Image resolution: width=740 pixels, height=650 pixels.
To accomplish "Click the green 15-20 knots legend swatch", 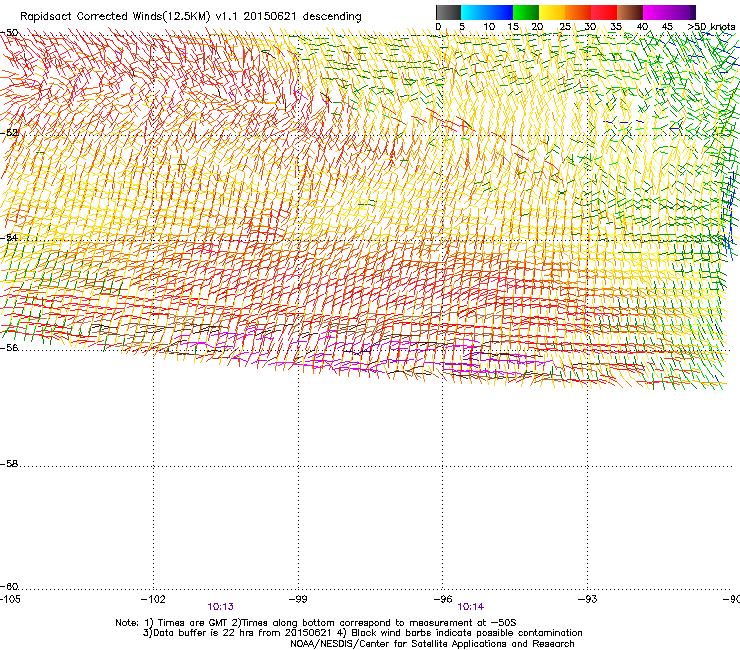I will pyautogui.click(x=526, y=12).
